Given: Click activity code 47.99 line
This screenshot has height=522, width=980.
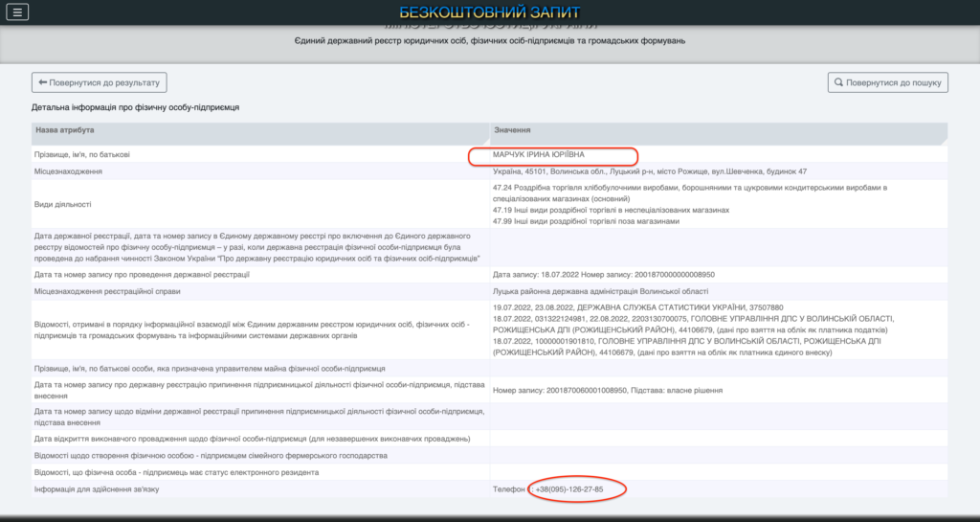Looking at the screenshot, I should click(x=586, y=221).
